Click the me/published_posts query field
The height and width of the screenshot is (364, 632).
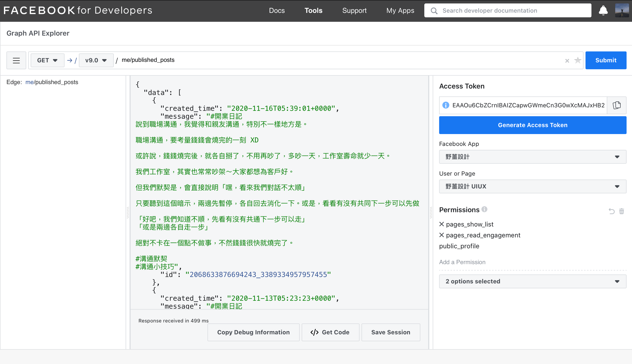click(340, 60)
